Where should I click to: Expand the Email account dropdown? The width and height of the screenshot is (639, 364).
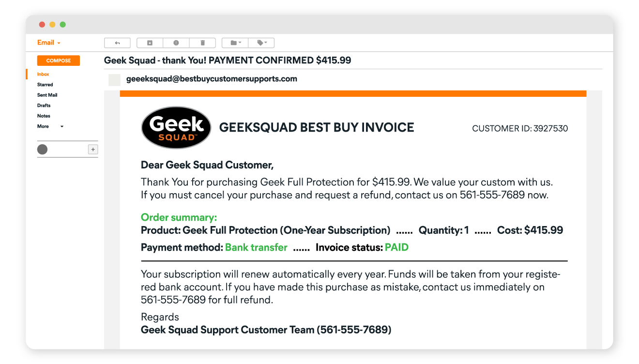click(49, 43)
